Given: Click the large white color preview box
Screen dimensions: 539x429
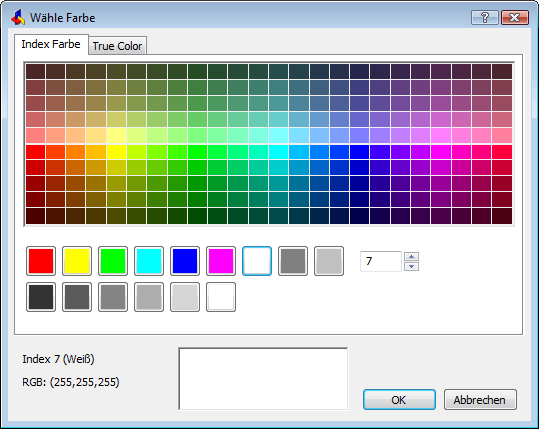Looking at the screenshot, I should point(263,379).
